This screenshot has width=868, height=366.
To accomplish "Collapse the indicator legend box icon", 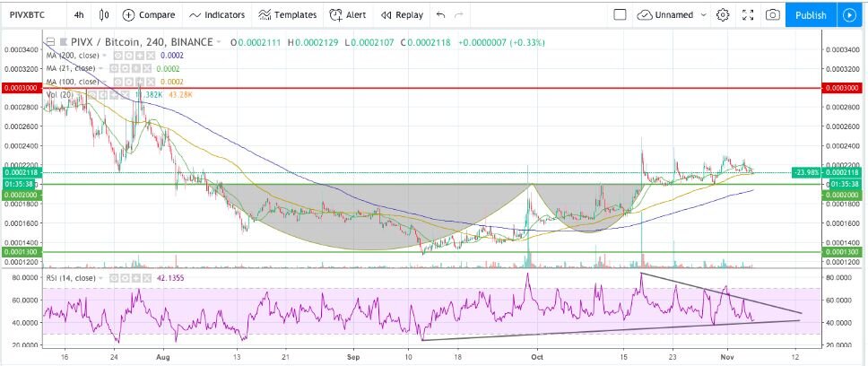I will (50, 41).
